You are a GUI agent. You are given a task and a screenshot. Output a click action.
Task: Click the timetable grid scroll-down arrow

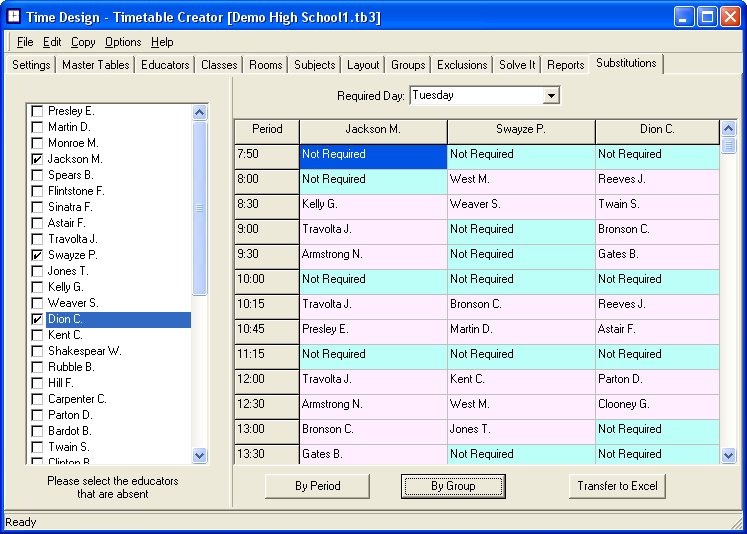728,455
